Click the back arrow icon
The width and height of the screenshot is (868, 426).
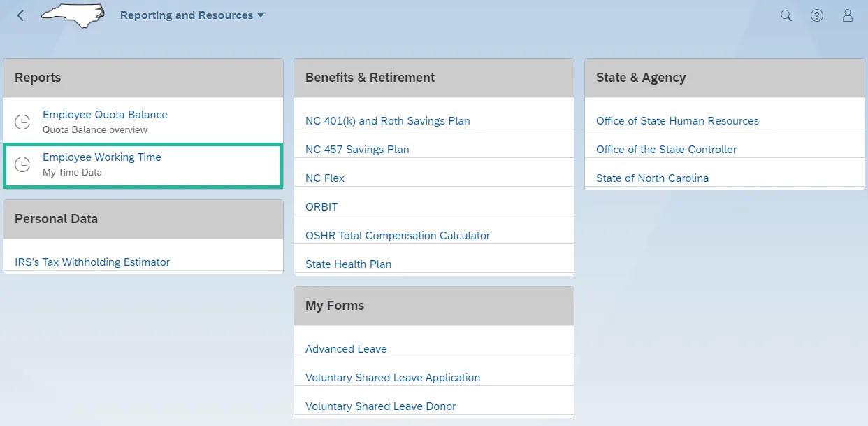coord(20,15)
